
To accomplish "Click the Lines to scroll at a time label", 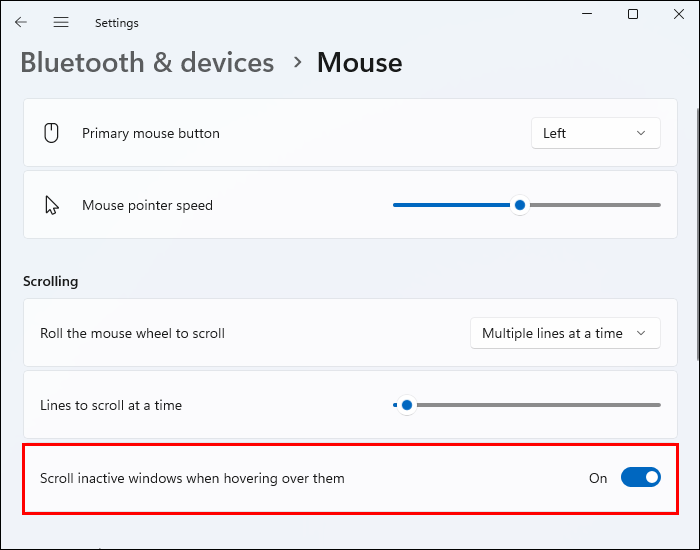I will coord(111,405).
